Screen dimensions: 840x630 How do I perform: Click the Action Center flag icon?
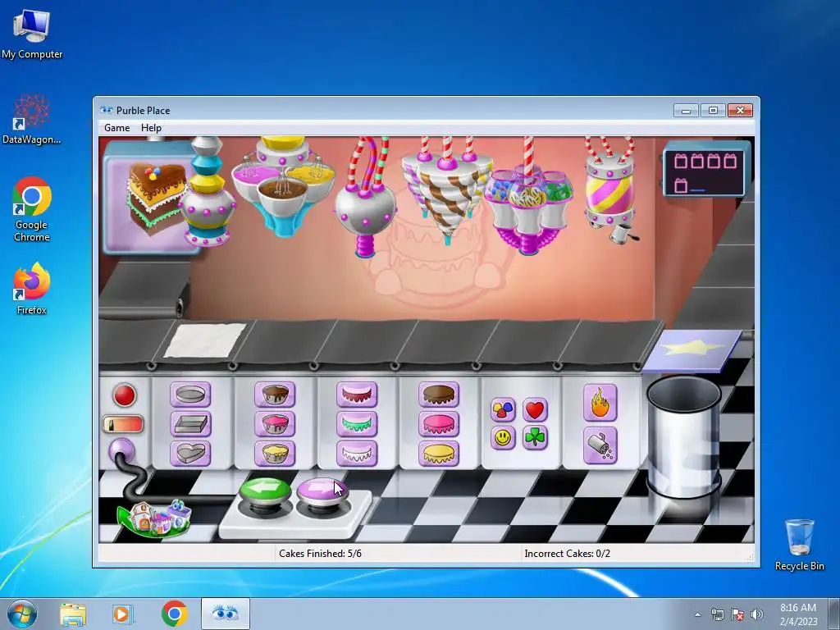[x=737, y=614]
